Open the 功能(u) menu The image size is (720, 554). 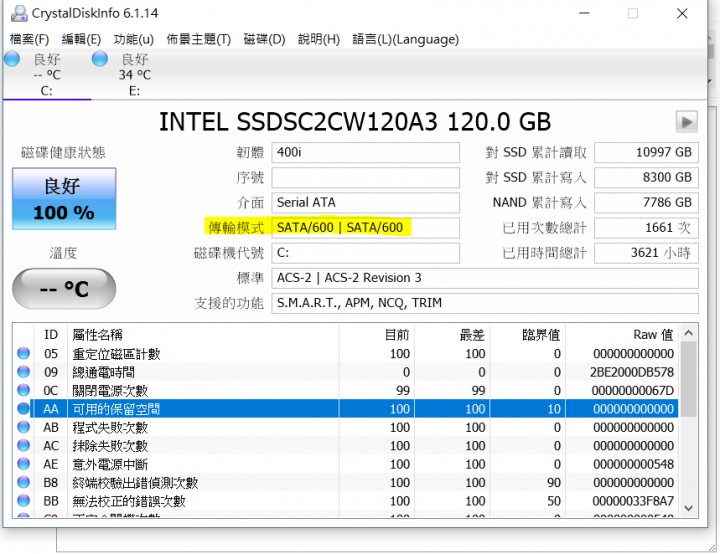pos(134,40)
